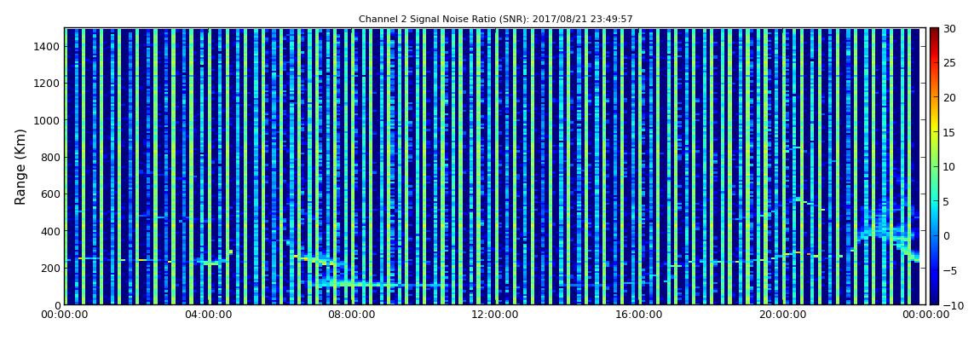Click the 1400 range tick label
The image size is (980, 347).
click(x=46, y=46)
